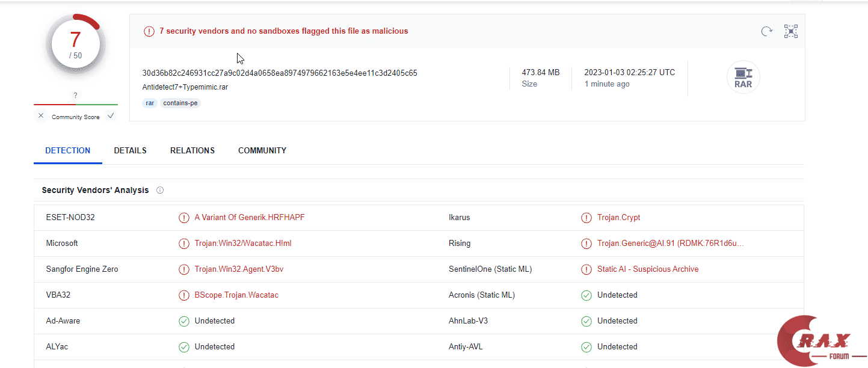This screenshot has width=868, height=368.
Task: Click 'Trojan.Win32.Agent.V3bv' result
Action: point(239,269)
